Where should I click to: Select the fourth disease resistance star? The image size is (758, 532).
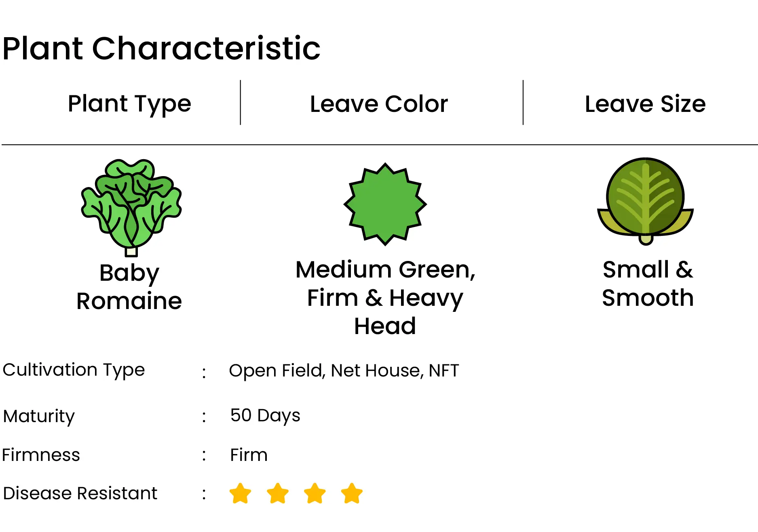pyautogui.click(x=352, y=493)
